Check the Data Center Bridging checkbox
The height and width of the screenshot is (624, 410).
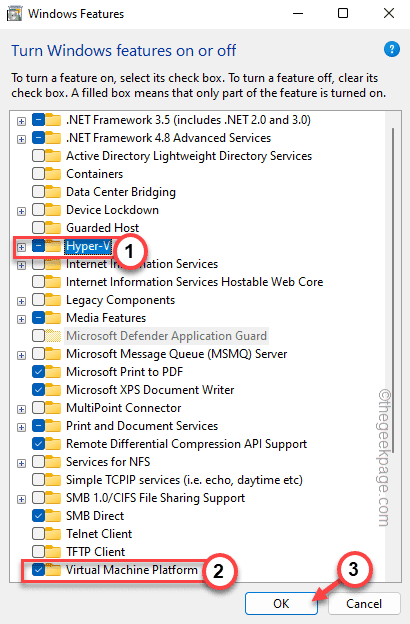(x=38, y=192)
